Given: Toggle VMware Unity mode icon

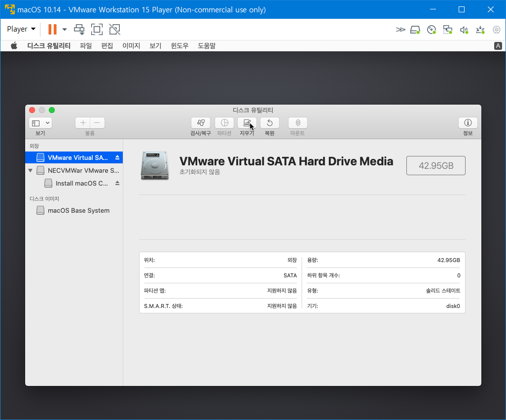Looking at the screenshot, I should pos(114,30).
